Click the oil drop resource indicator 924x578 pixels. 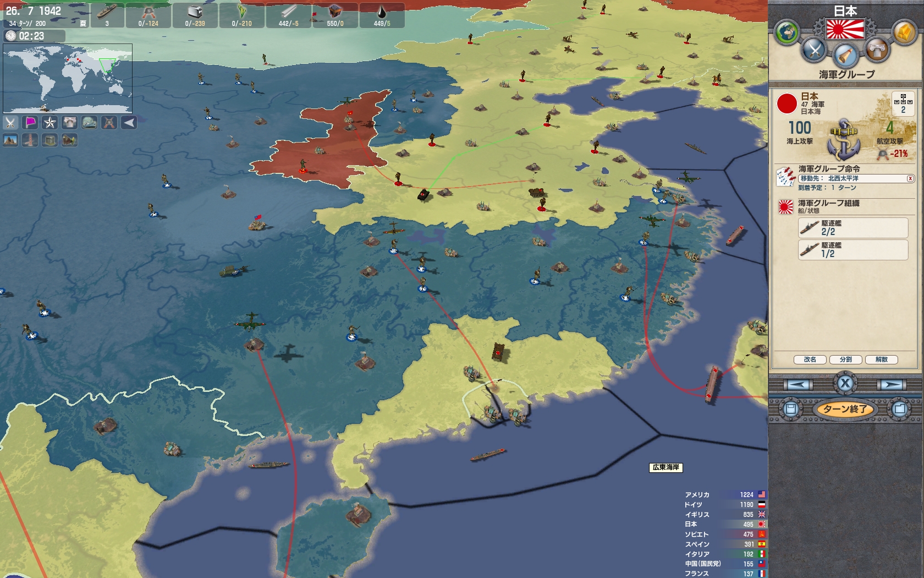[x=382, y=15]
